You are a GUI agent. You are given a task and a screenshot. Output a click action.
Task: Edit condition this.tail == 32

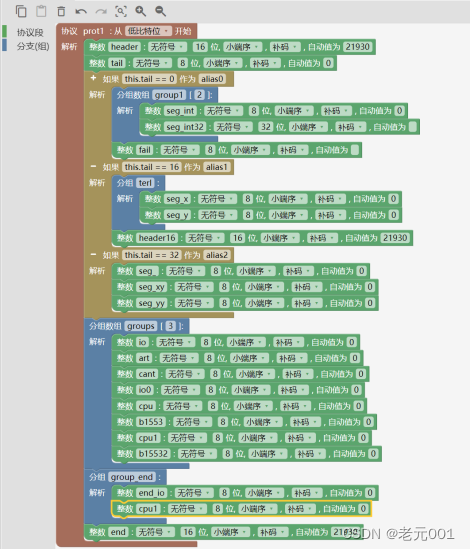152,255
